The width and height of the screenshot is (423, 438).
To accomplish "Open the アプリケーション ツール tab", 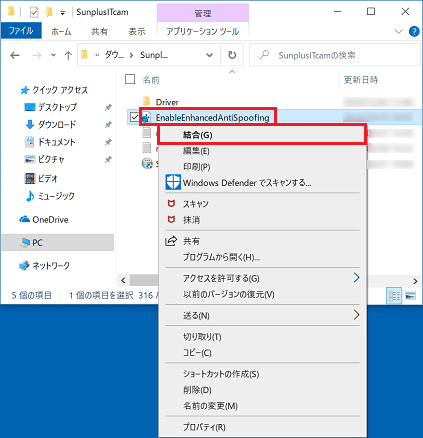I will tap(203, 31).
